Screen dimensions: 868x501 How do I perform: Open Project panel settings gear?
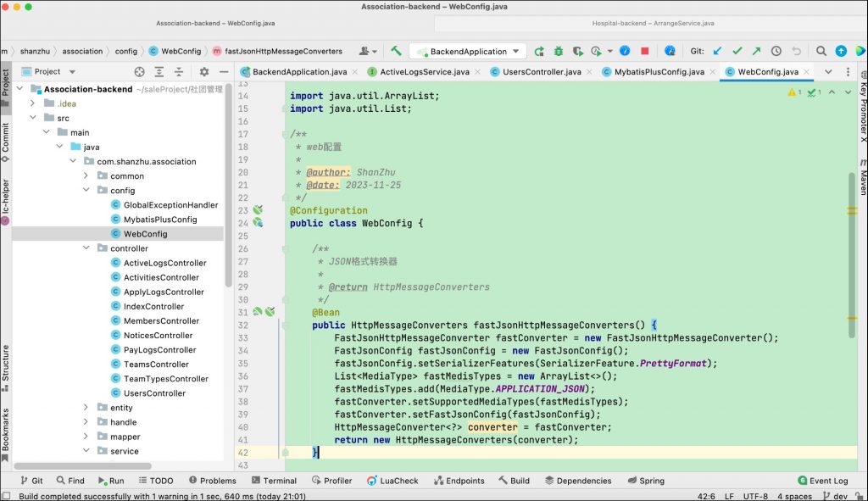click(x=203, y=72)
